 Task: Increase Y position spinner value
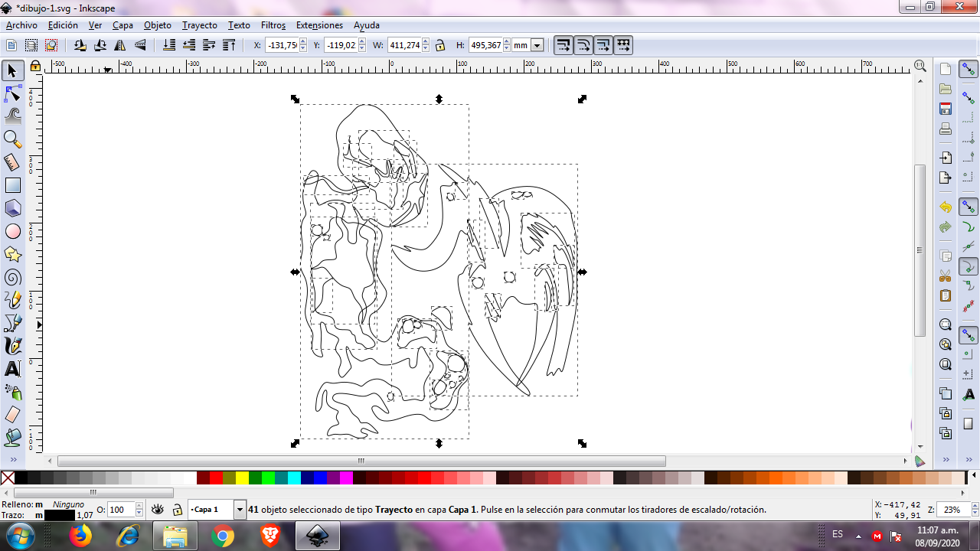[x=362, y=42]
